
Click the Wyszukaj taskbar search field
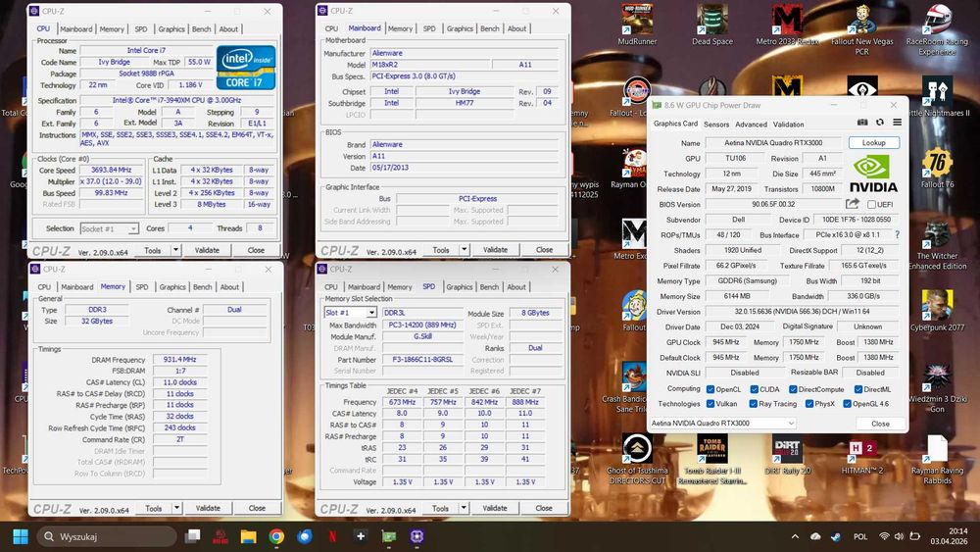point(106,536)
